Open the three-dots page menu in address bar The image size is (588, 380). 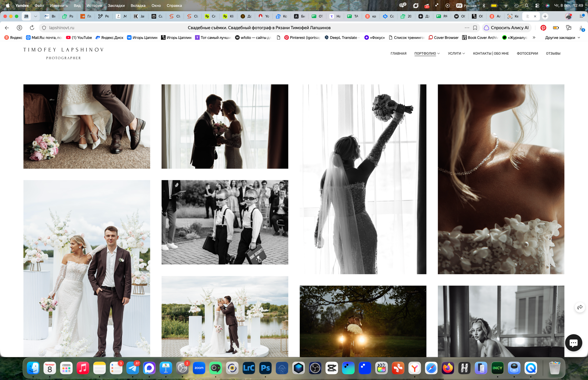tap(467, 28)
